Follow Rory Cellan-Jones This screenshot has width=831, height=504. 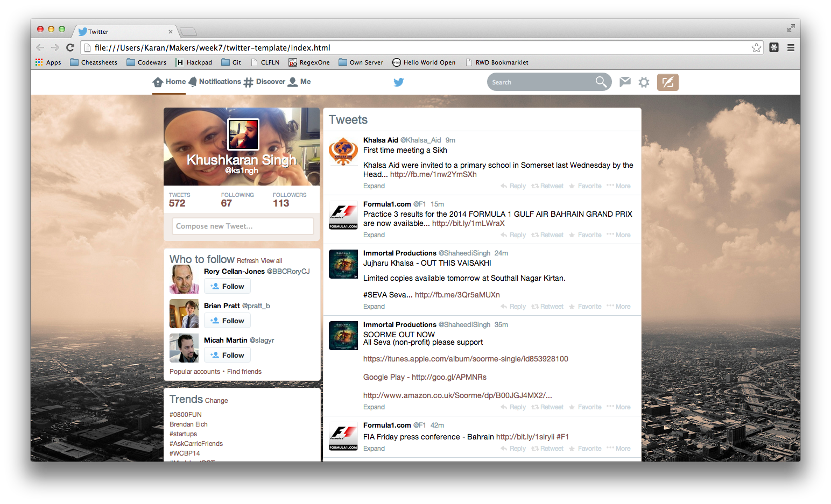pos(227,286)
